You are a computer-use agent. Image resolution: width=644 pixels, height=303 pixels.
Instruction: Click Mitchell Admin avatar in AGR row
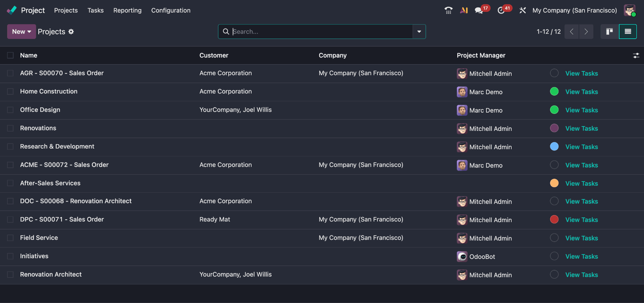point(462,73)
